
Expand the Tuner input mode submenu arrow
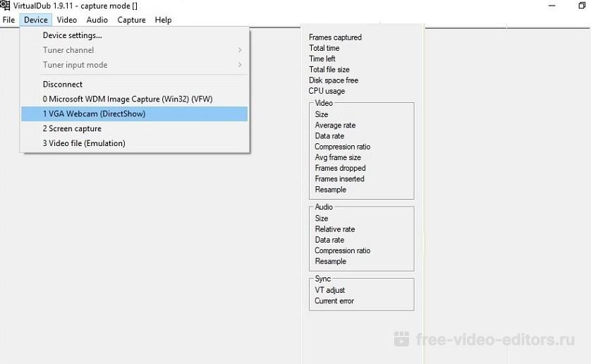pos(240,64)
